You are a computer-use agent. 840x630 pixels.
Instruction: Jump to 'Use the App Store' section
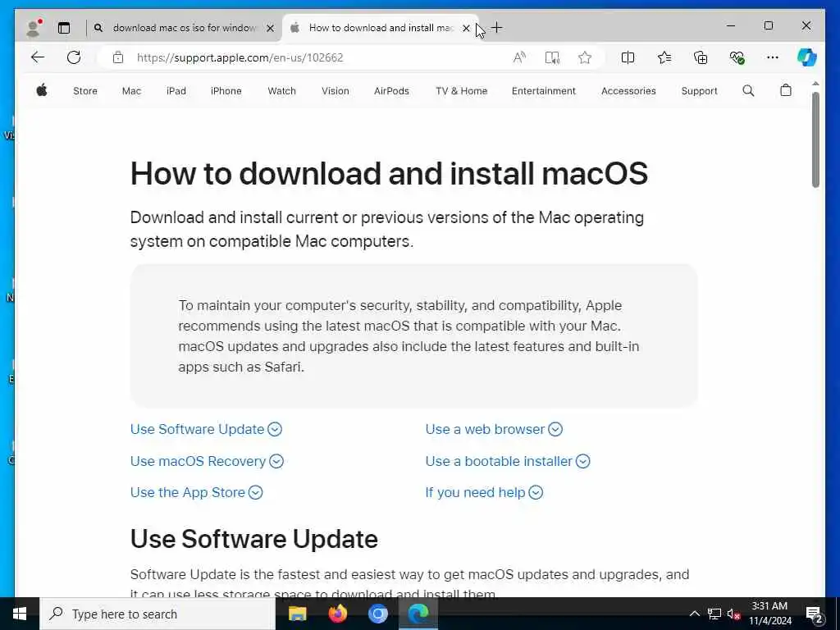(197, 492)
